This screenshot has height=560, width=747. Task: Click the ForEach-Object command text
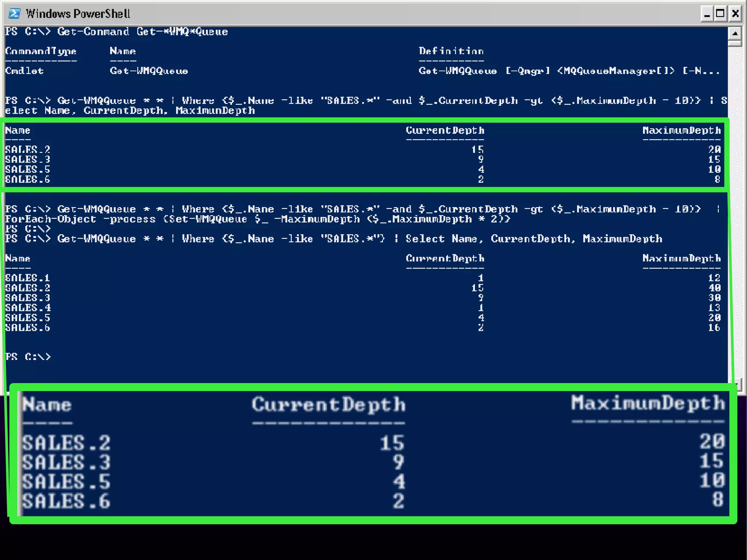[50, 219]
